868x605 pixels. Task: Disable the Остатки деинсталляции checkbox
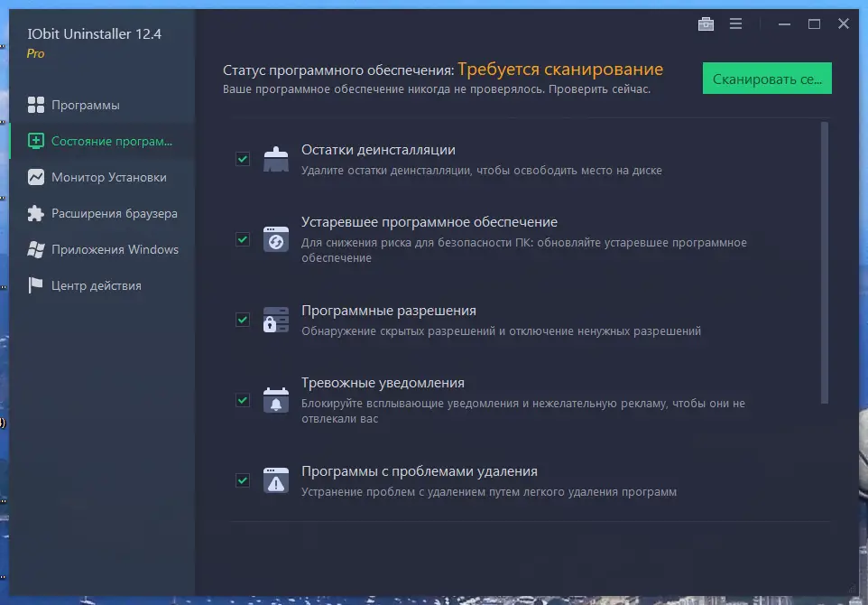click(242, 159)
